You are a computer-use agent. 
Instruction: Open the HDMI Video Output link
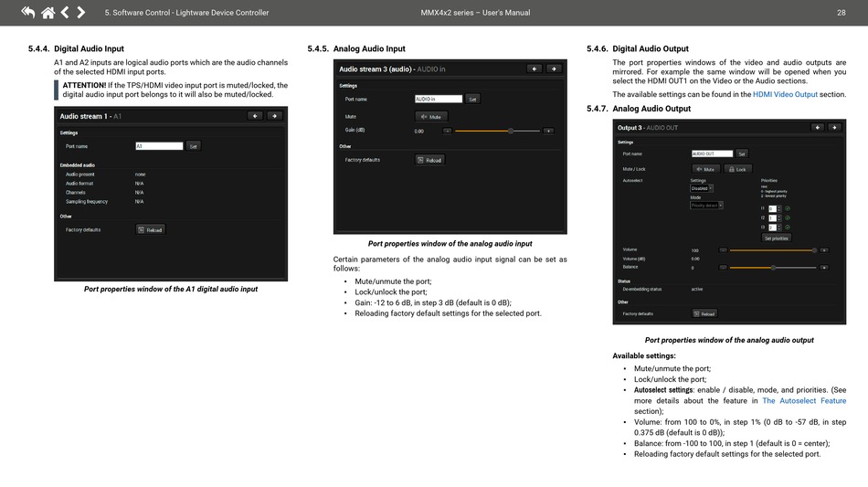pyautogui.click(x=785, y=94)
